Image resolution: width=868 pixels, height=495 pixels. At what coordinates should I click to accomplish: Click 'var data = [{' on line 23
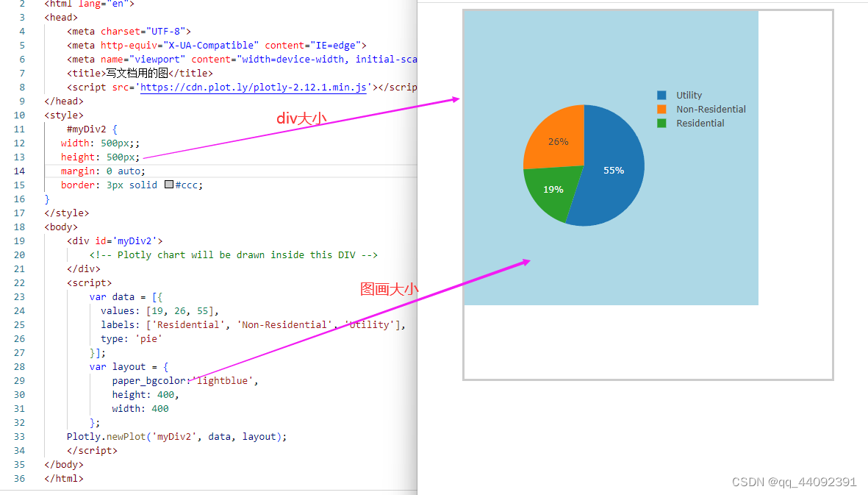coord(126,296)
